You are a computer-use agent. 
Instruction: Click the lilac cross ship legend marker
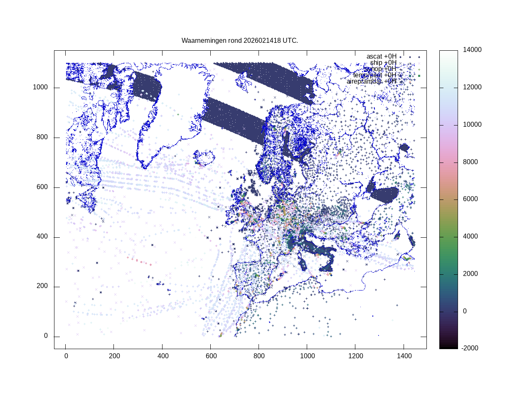click(419, 63)
